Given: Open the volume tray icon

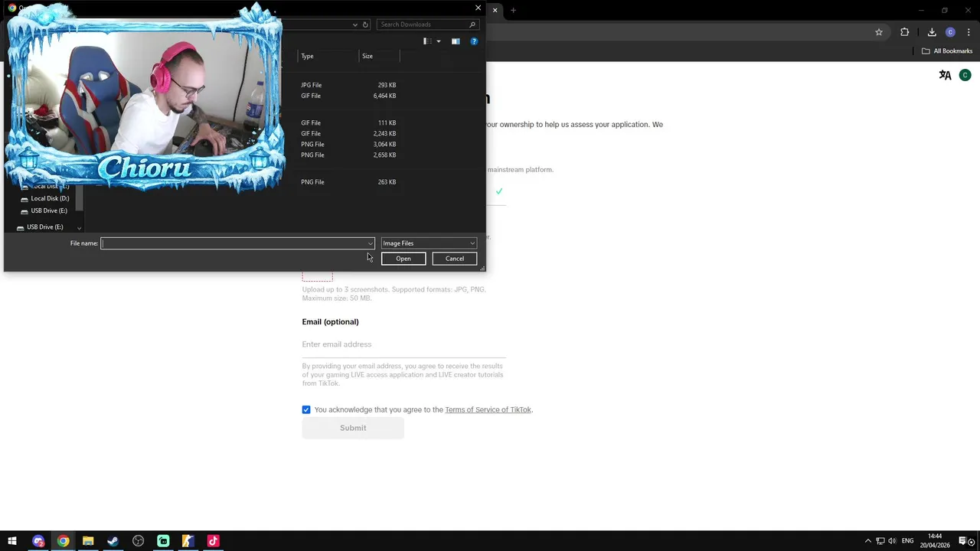Looking at the screenshot, I should (892, 541).
